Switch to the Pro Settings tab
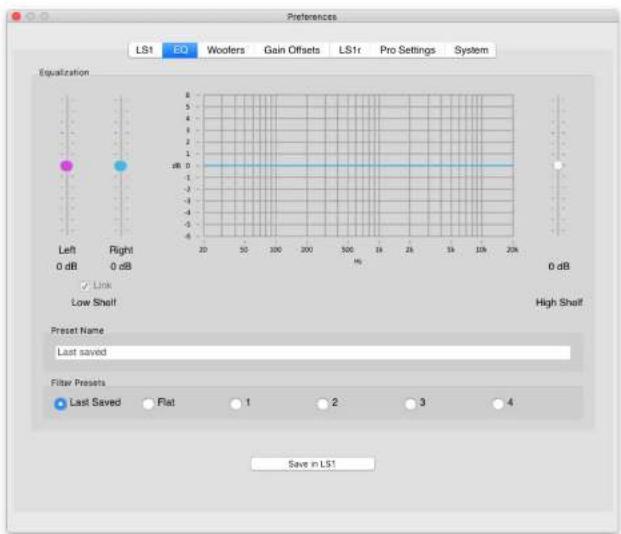621x534 pixels. click(408, 50)
